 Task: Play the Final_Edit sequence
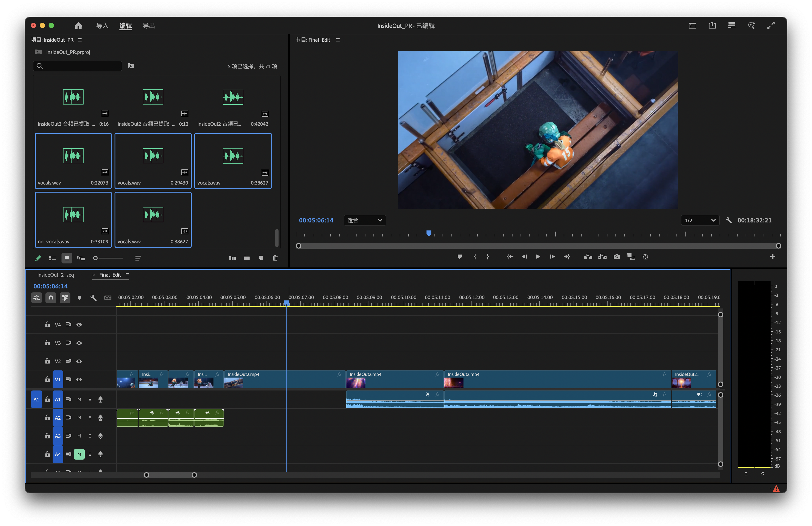[538, 257]
